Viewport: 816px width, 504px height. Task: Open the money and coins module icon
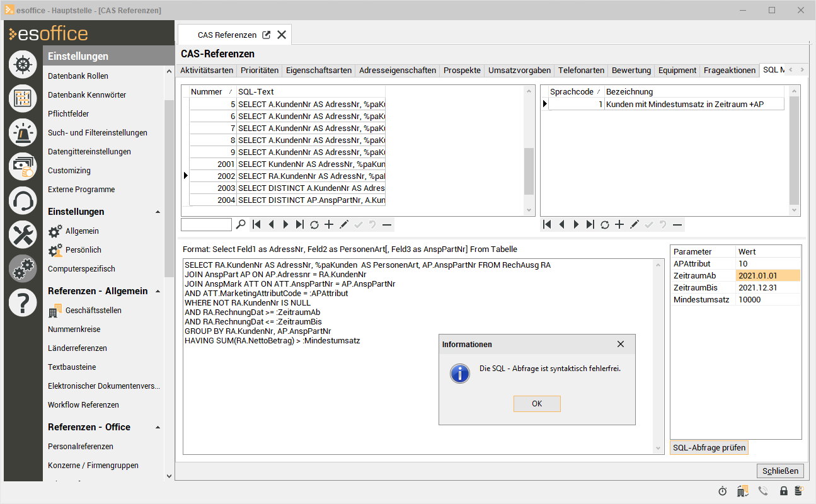coord(23,167)
